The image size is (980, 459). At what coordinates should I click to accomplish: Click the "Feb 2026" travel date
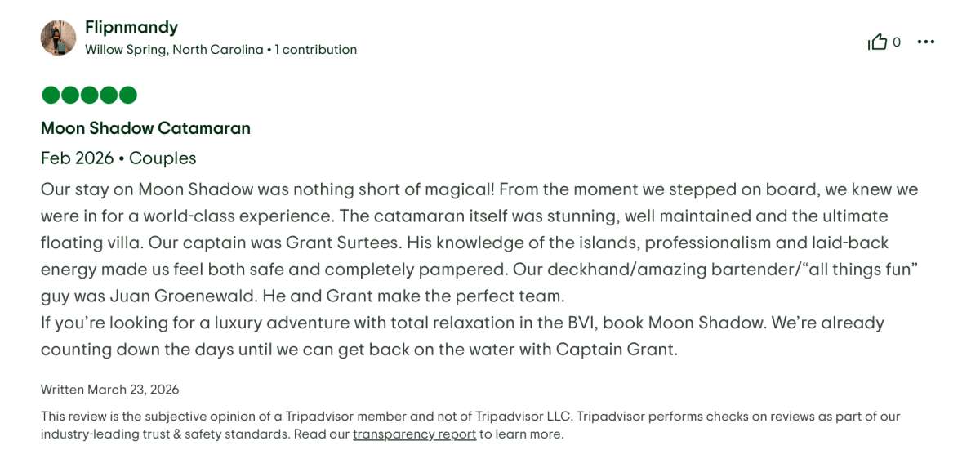(x=78, y=158)
